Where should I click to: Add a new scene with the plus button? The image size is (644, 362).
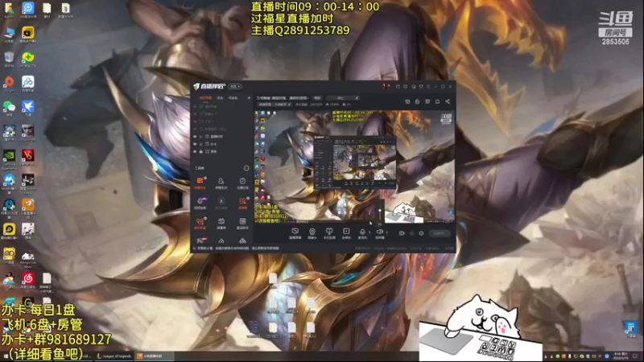tap(249, 98)
